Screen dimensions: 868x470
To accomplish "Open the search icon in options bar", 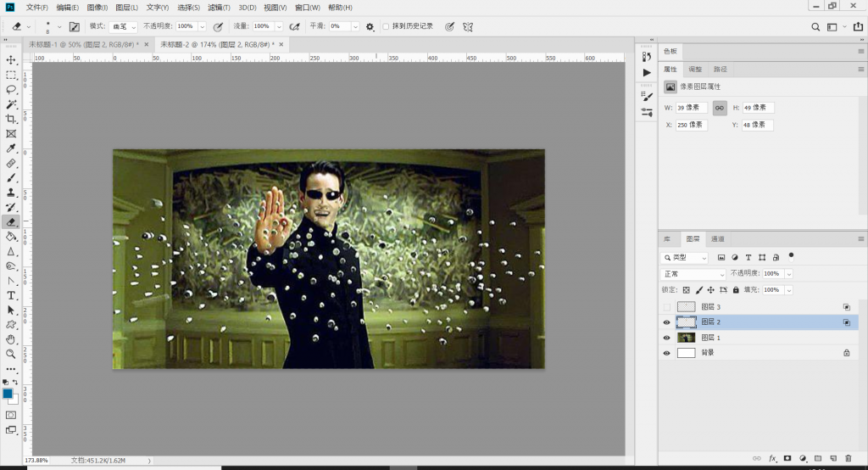I will tap(815, 26).
